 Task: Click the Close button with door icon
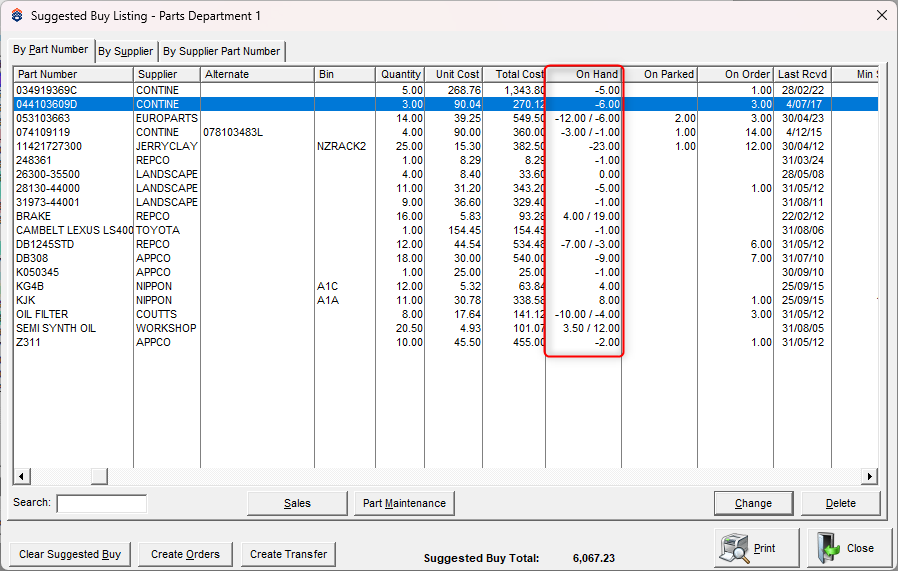click(x=848, y=549)
